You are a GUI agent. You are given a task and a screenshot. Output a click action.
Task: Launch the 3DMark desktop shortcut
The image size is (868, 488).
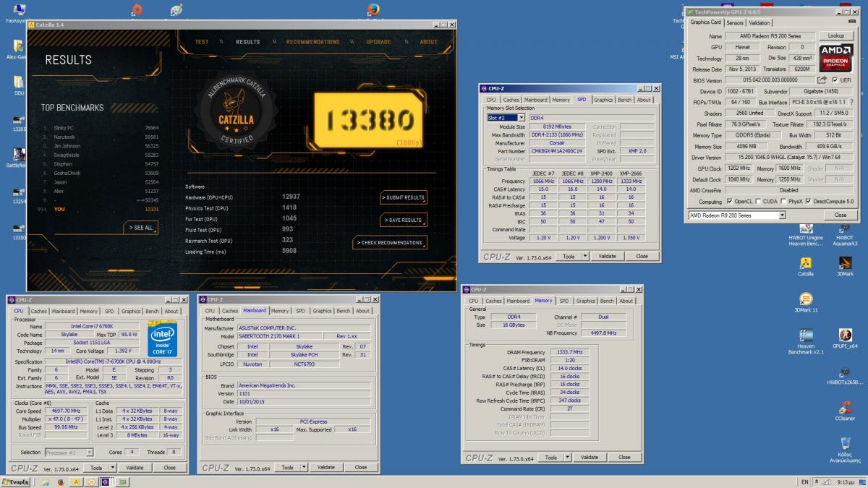coord(845,262)
